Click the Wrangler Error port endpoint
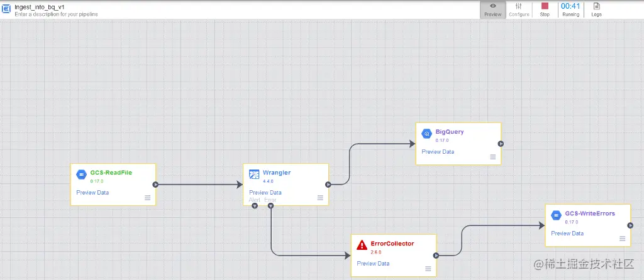The image size is (644, 280). click(270, 205)
